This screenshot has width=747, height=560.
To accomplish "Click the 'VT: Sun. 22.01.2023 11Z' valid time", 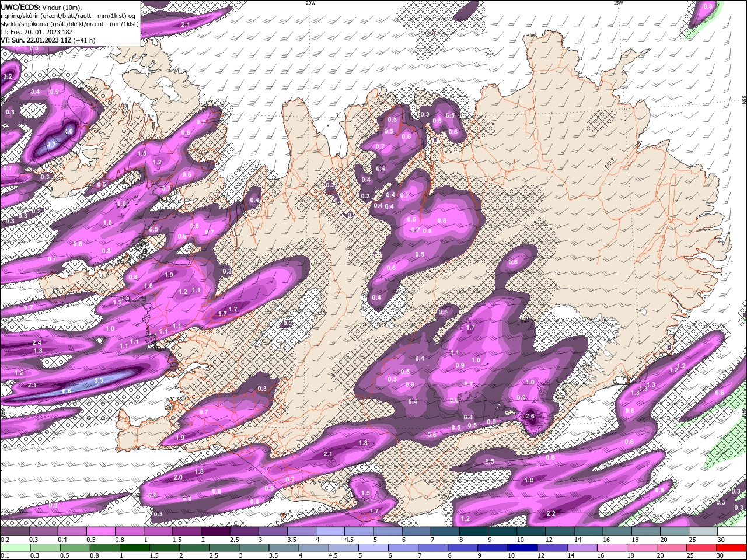I will coord(36,40).
